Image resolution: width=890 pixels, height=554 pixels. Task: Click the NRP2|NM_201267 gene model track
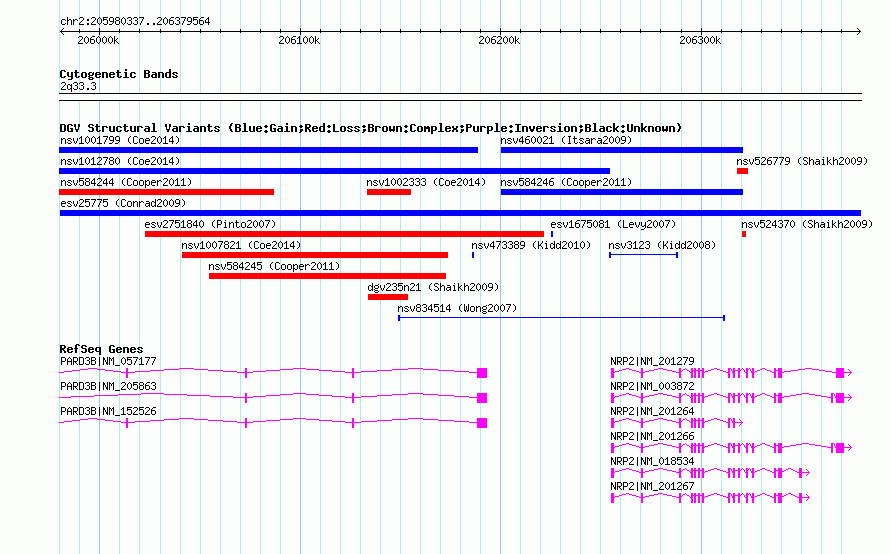tap(710, 498)
